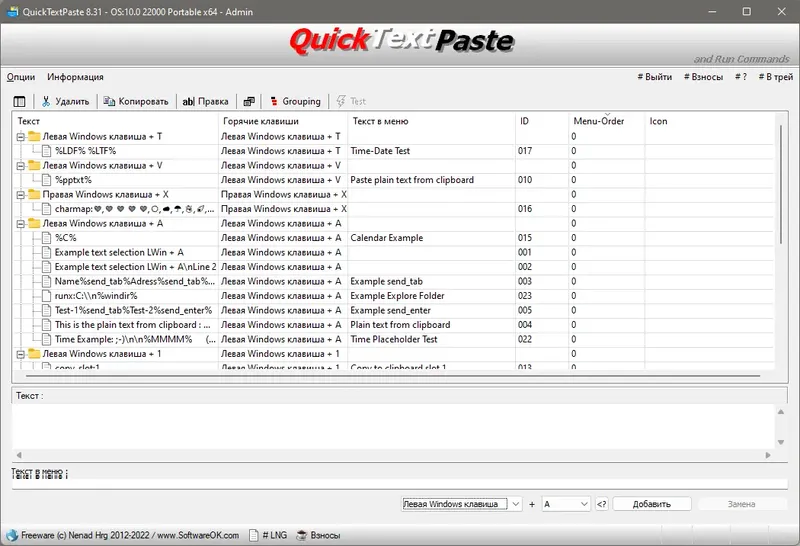Collapse the Левая Windows клавиша + A group
This screenshot has width=800, height=546.
[x=20, y=224]
